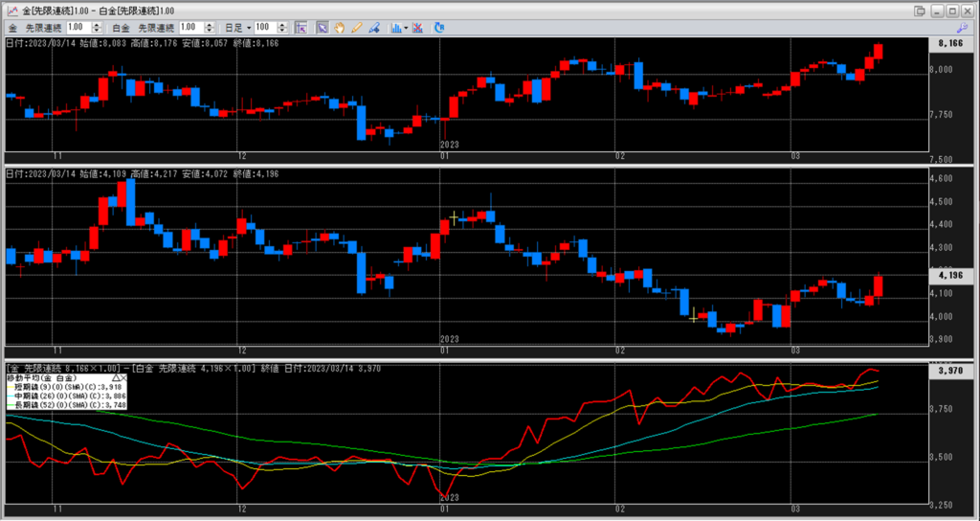This screenshot has width=980, height=521.
Task: Select the arrow pointer cursor tool
Action: (323, 28)
